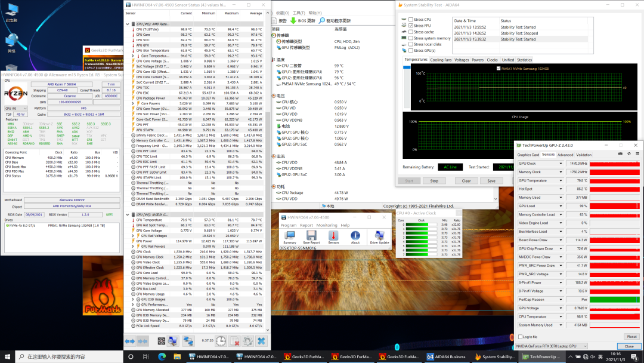The width and height of the screenshot is (644, 363).
Task: Open Program menu in HWiNFO64 window
Action: pos(289,225)
